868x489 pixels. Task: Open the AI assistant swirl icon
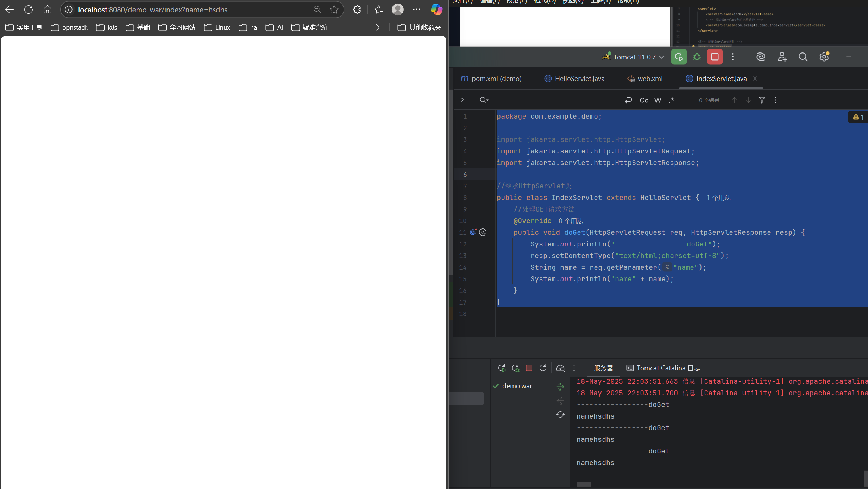[x=761, y=57]
